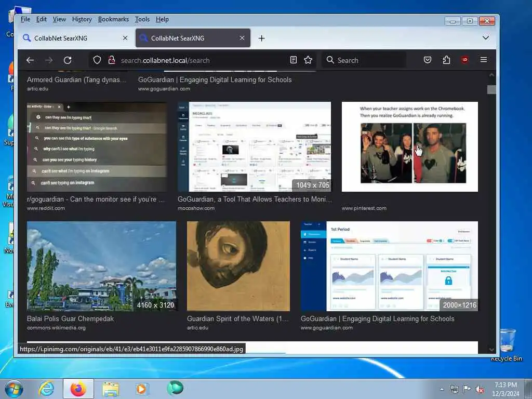Image resolution: width=532 pixels, height=399 pixels.
Task: Open the Windows Start button
Action: pyautogui.click(x=14, y=389)
